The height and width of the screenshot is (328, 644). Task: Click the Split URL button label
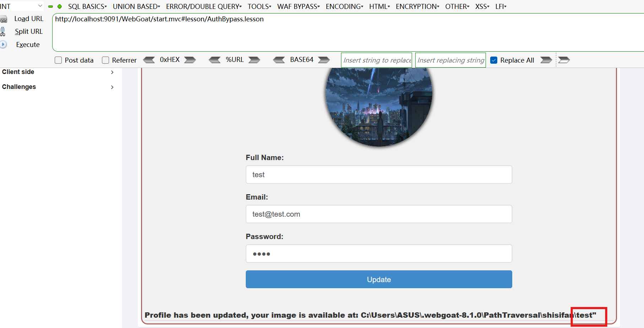29,32
